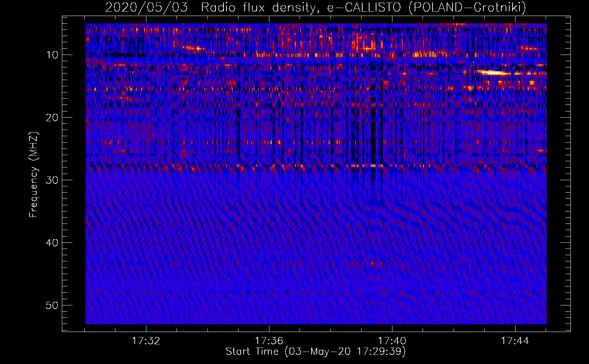Click the 17:32 time tick label
The width and height of the screenshot is (589, 364).
coord(146,341)
